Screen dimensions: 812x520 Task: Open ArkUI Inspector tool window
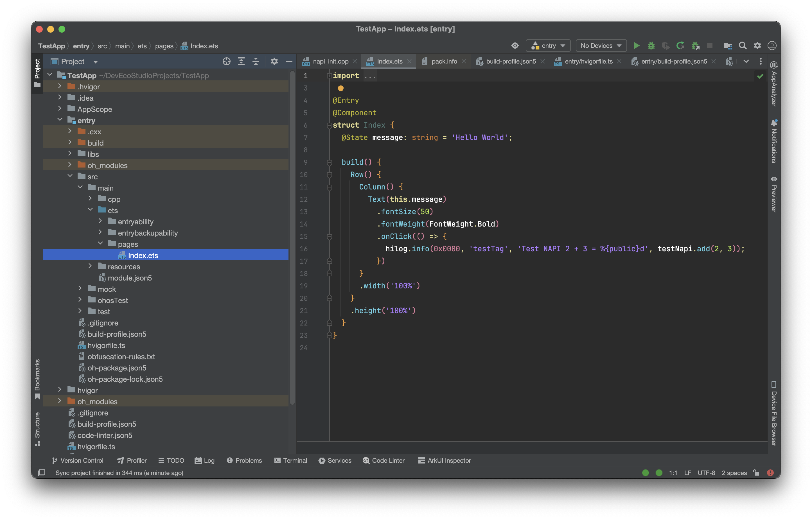(x=445, y=460)
